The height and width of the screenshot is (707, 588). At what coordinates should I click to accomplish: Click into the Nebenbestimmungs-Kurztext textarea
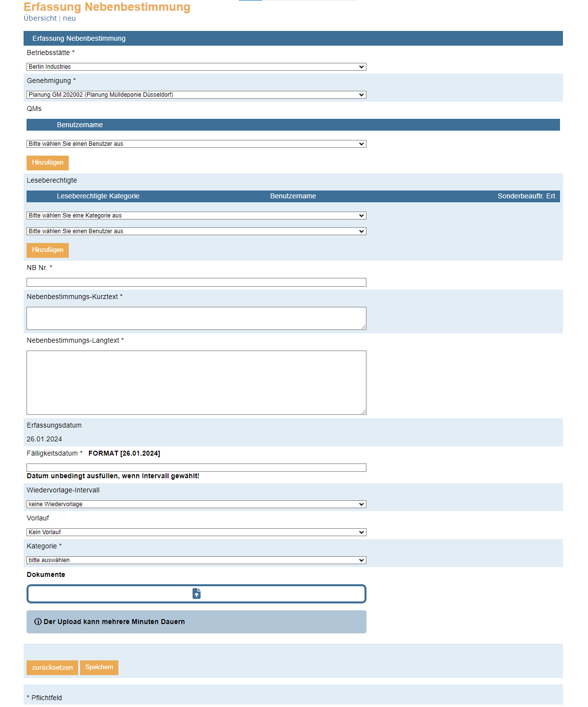196,318
